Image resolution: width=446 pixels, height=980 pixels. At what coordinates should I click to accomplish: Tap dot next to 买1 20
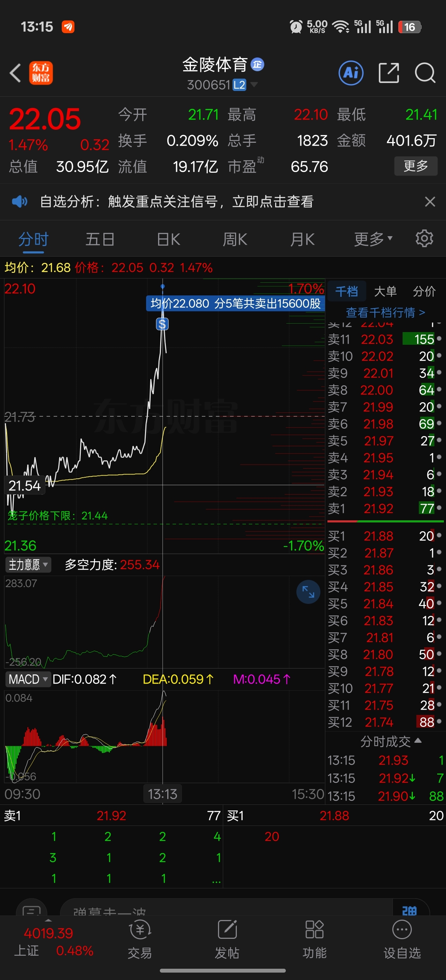click(x=439, y=535)
